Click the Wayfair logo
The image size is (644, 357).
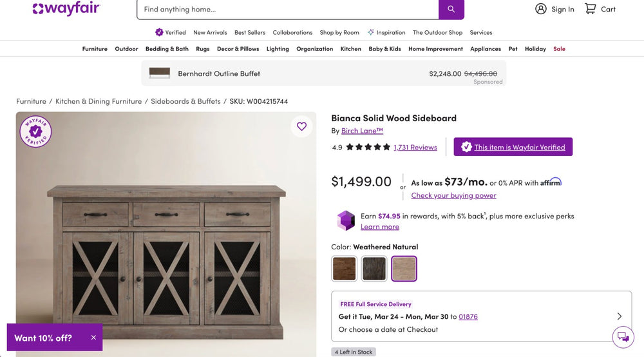66,9
